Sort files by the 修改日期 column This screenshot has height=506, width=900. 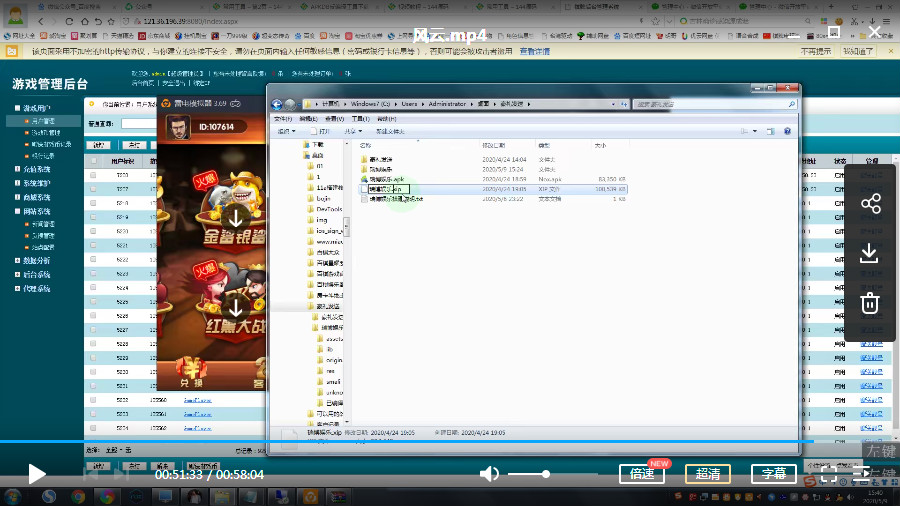(493, 146)
